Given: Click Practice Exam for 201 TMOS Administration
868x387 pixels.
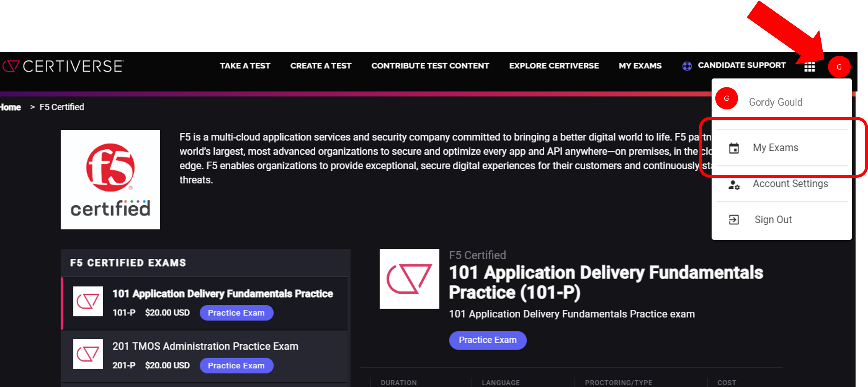Looking at the screenshot, I should [x=237, y=365].
